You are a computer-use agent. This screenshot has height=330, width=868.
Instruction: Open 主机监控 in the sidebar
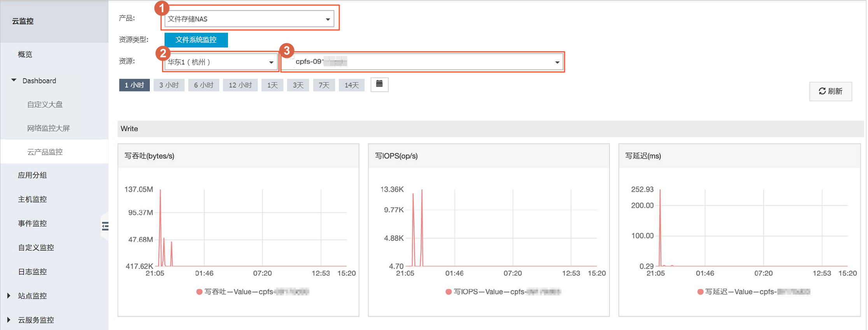(32, 199)
